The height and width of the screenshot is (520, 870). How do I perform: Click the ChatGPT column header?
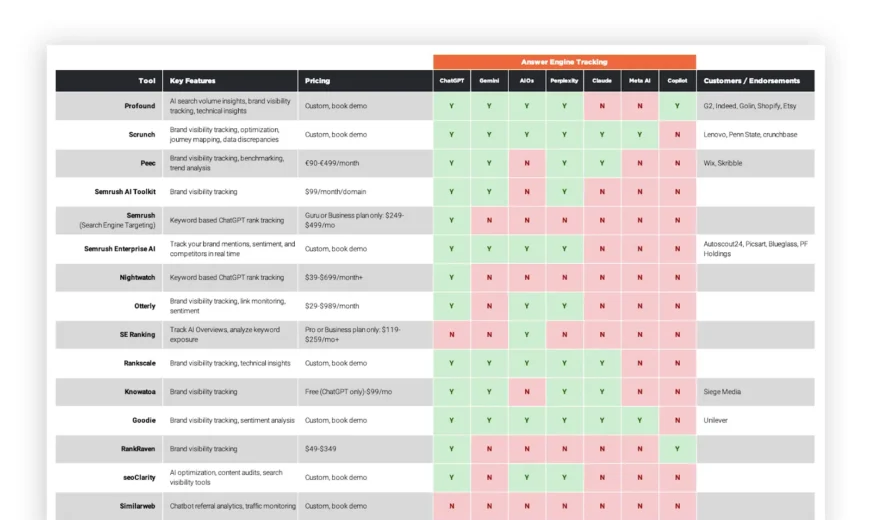[x=452, y=80]
